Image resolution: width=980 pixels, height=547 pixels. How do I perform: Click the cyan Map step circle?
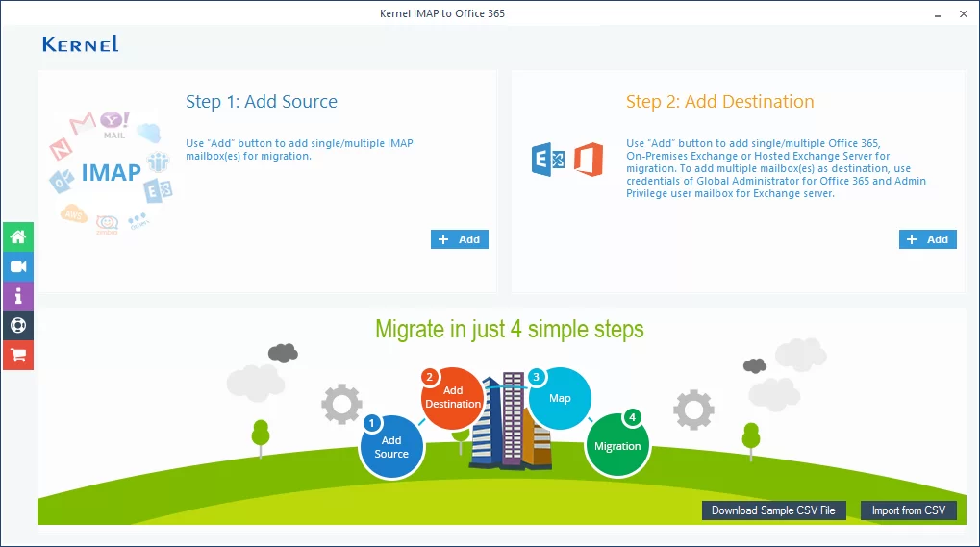(560, 398)
